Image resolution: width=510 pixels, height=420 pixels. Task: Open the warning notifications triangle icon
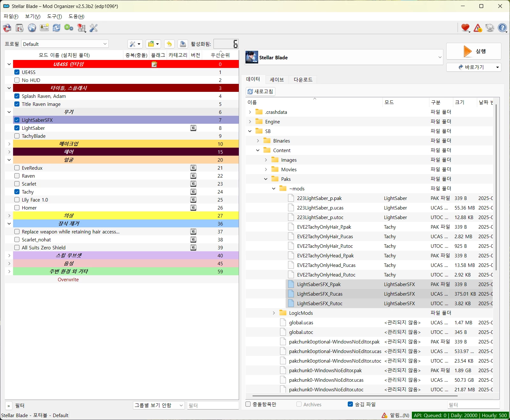[478, 28]
